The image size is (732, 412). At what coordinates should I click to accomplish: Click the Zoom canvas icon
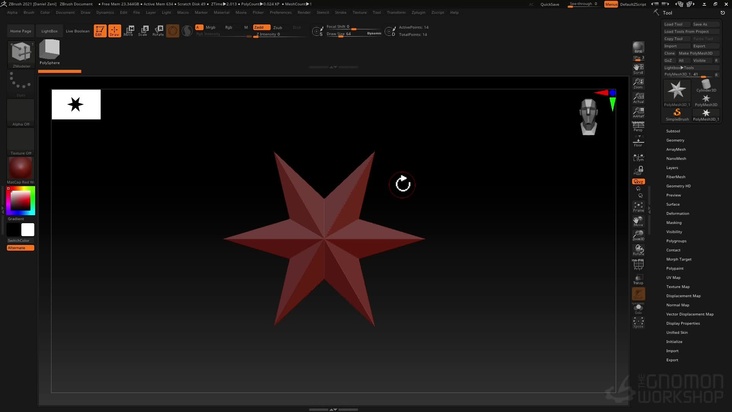point(638,84)
